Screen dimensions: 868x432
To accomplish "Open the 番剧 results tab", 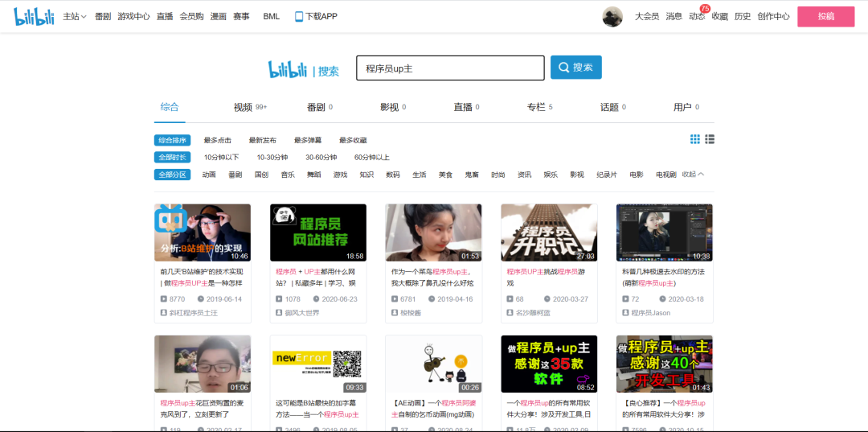I will tap(319, 108).
